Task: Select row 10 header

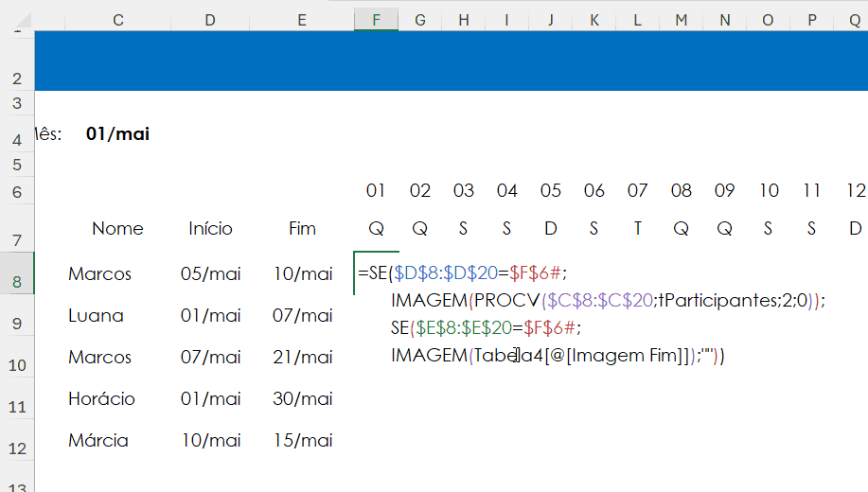Action: [17, 357]
